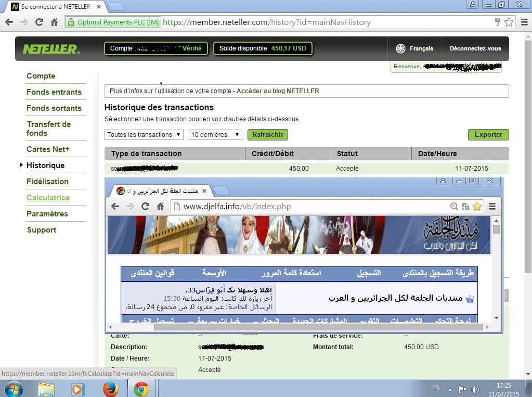
Task: Click the zoom magnifier icon in the djelfa.info address bar
Action: [x=454, y=206]
